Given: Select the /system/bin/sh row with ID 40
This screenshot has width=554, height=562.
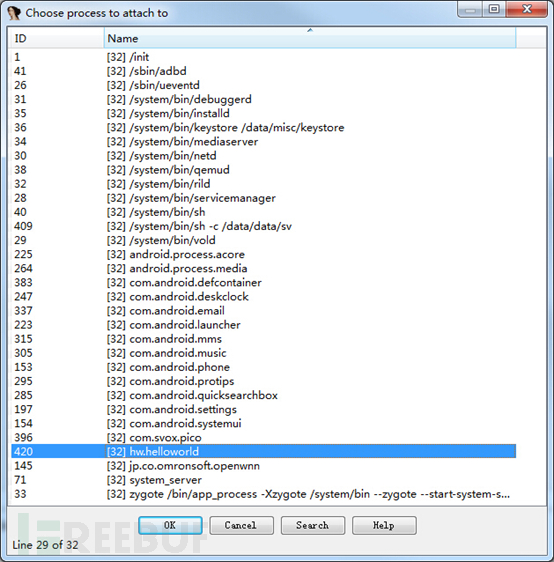Looking at the screenshot, I should tap(263, 212).
